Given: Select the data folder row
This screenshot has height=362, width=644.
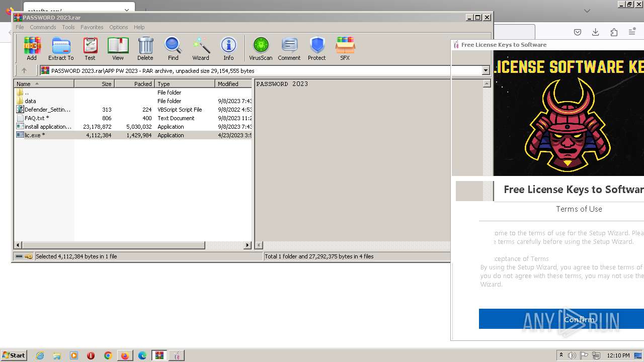Looking at the screenshot, I should (133, 101).
